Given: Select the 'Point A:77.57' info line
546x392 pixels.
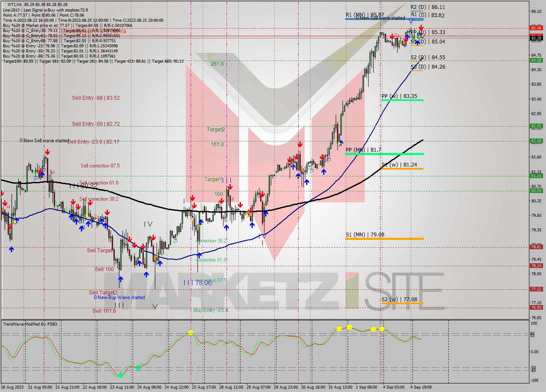Looking at the screenshot, I should 16,15.
